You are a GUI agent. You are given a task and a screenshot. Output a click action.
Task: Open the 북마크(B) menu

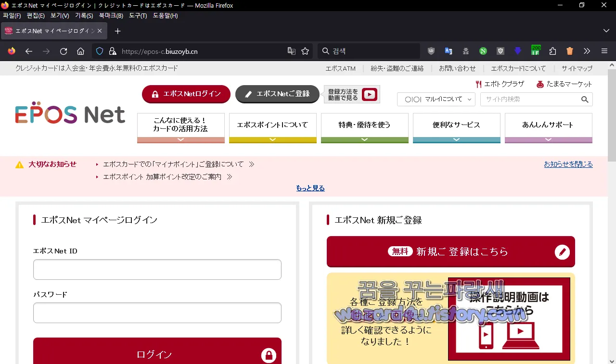(x=111, y=16)
